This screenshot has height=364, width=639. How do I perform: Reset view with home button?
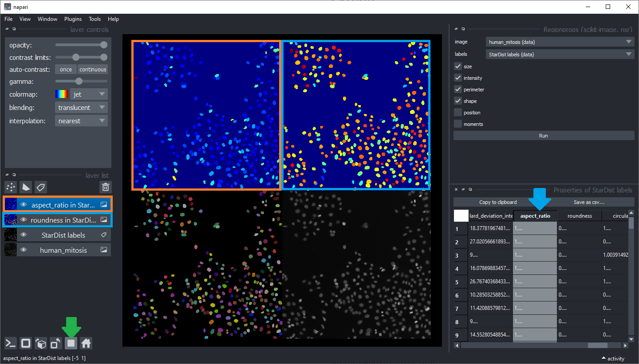pos(86,343)
